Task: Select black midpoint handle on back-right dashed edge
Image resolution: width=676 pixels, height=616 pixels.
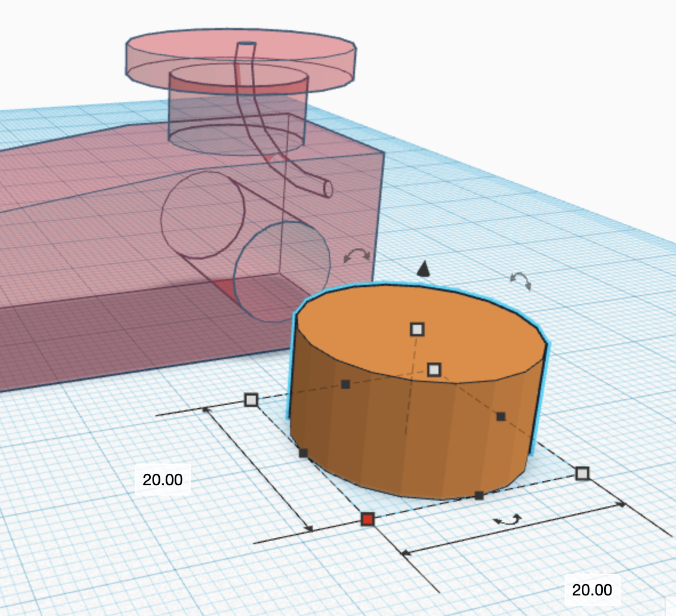Action: coord(501,416)
